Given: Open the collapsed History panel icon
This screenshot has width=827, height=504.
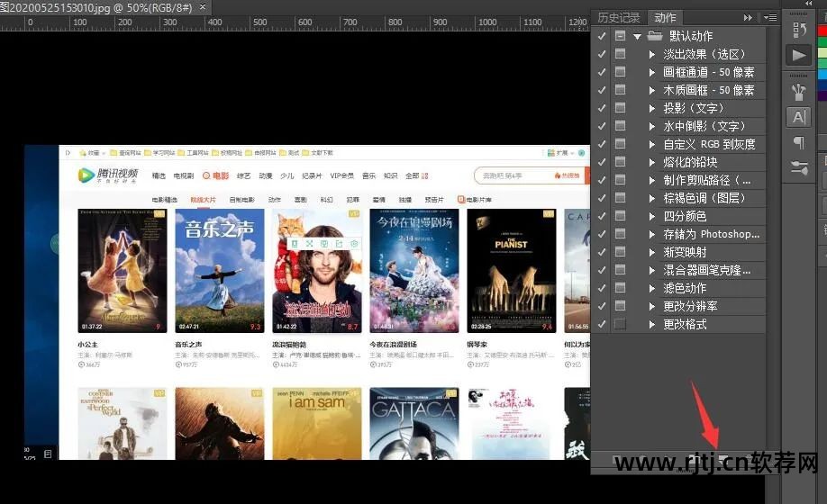Looking at the screenshot, I should click(x=799, y=30).
